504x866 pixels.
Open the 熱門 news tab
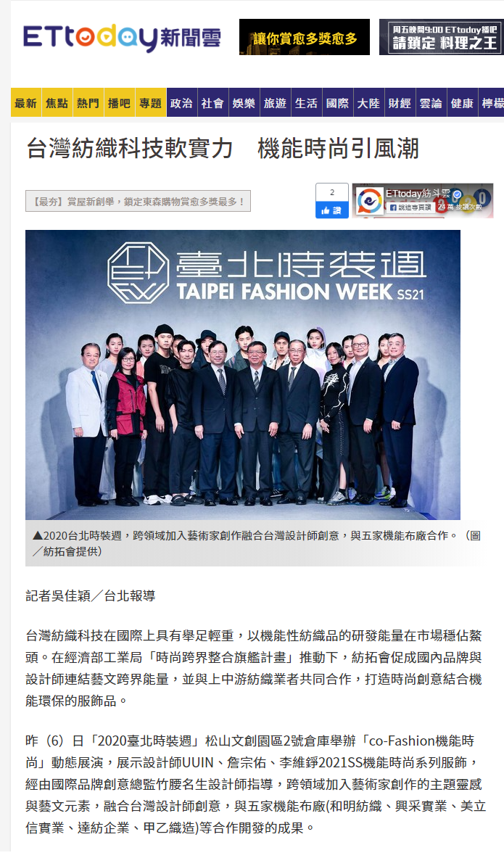pos(88,103)
